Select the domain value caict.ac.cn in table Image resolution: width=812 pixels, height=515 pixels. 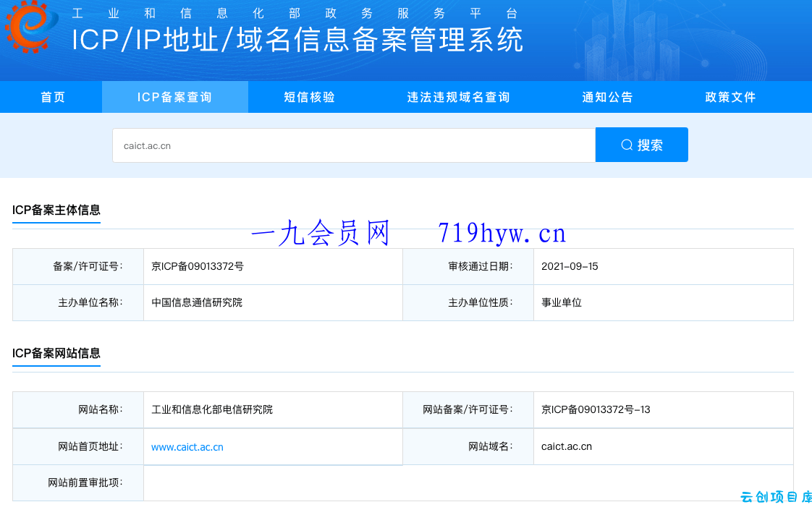pyautogui.click(x=567, y=447)
